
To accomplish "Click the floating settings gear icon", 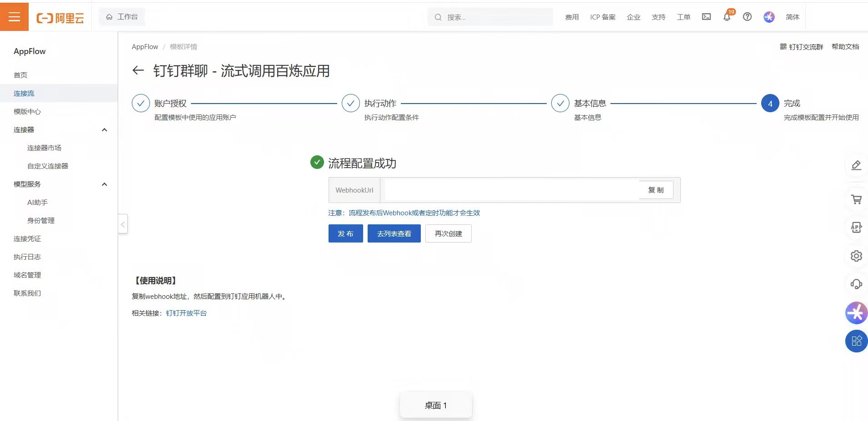I will tap(856, 256).
